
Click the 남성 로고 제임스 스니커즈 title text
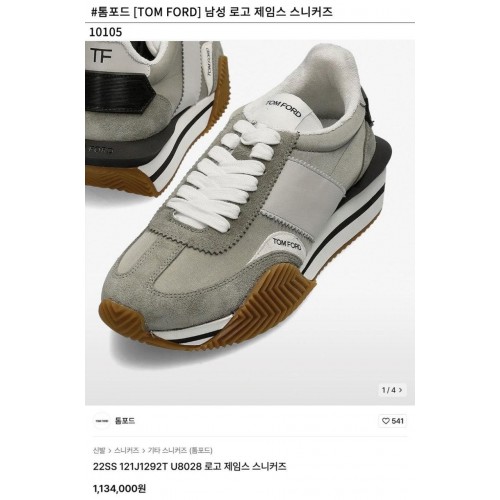pos(268,12)
